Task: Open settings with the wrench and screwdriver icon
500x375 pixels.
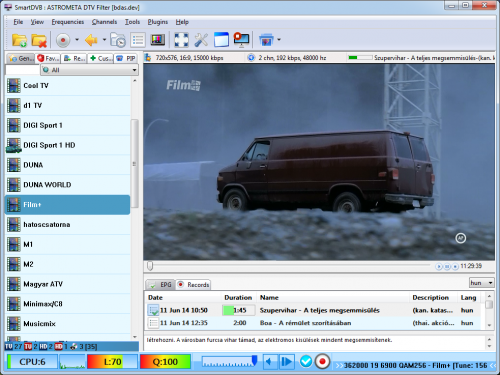Action: coord(201,40)
